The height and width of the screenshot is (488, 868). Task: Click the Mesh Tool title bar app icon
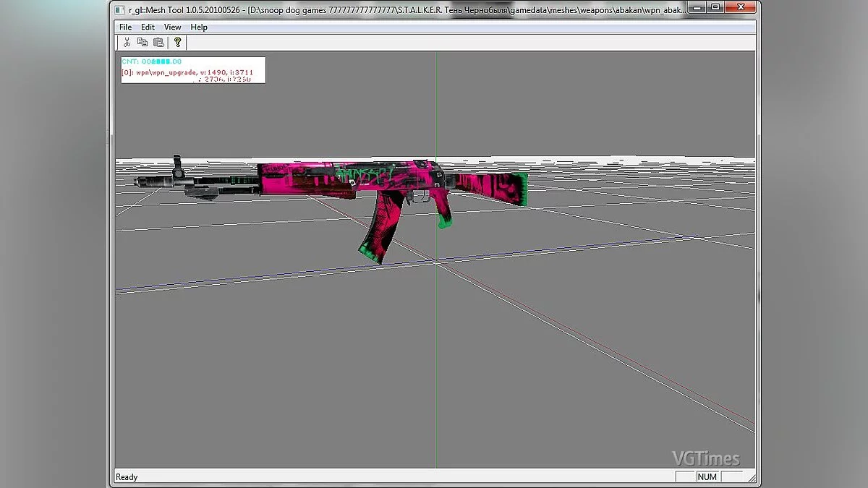pos(120,9)
